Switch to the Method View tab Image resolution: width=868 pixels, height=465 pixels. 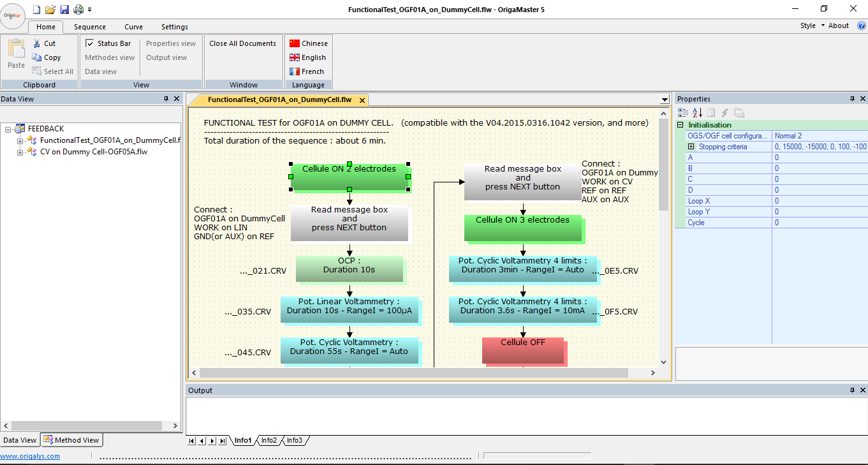pyautogui.click(x=71, y=440)
